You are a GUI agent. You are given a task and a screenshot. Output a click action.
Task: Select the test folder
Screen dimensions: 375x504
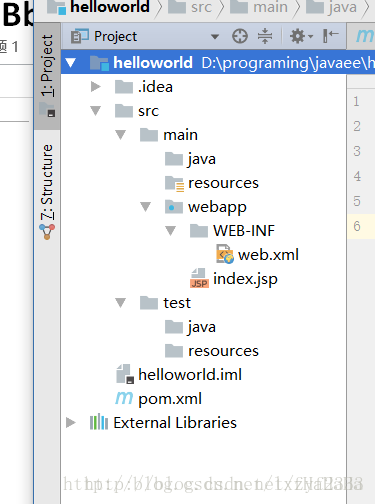point(177,303)
